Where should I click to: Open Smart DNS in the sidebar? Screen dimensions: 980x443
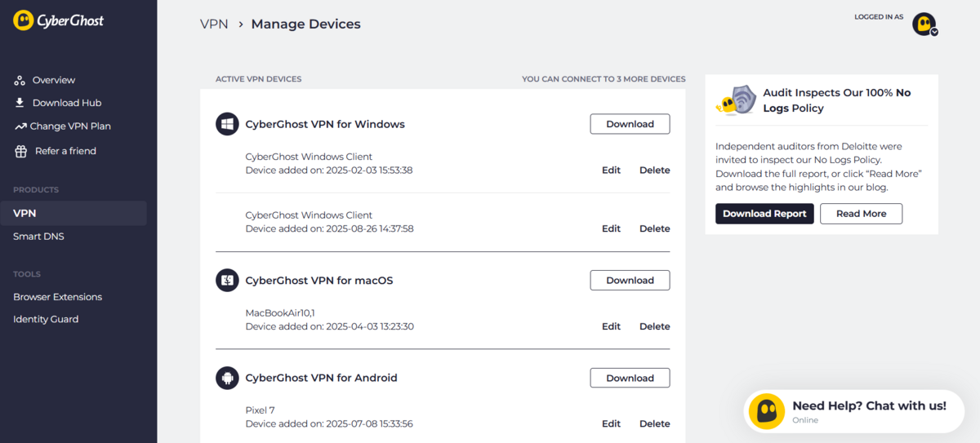coord(38,237)
